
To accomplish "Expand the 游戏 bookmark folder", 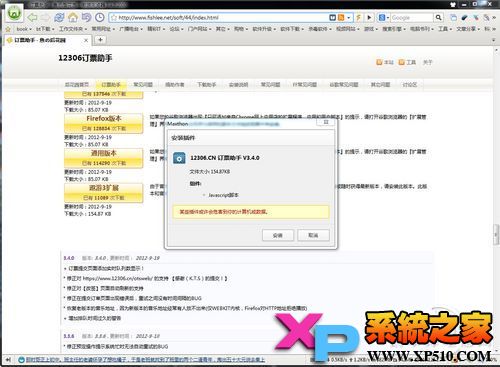I will point(370,29).
